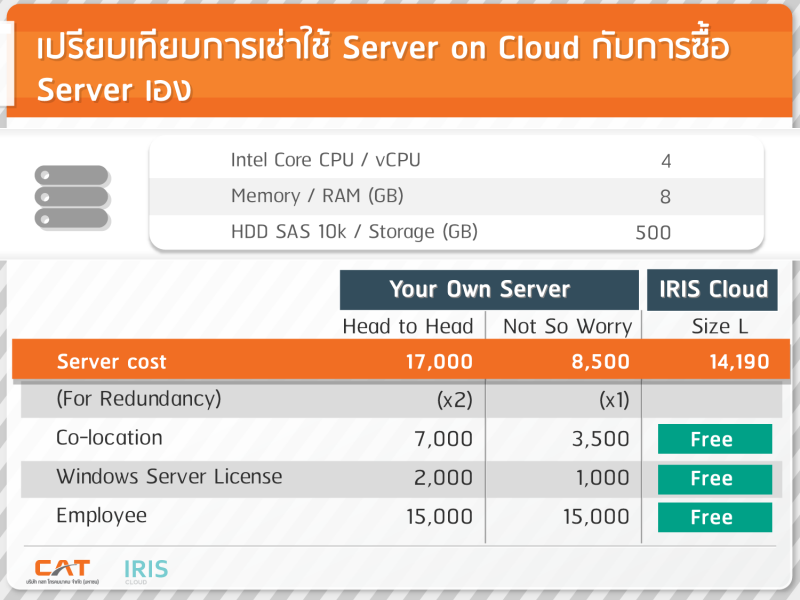Click the "Memory / RAM (GB)" label
Viewport: 800px width, 600px height.
[317, 196]
